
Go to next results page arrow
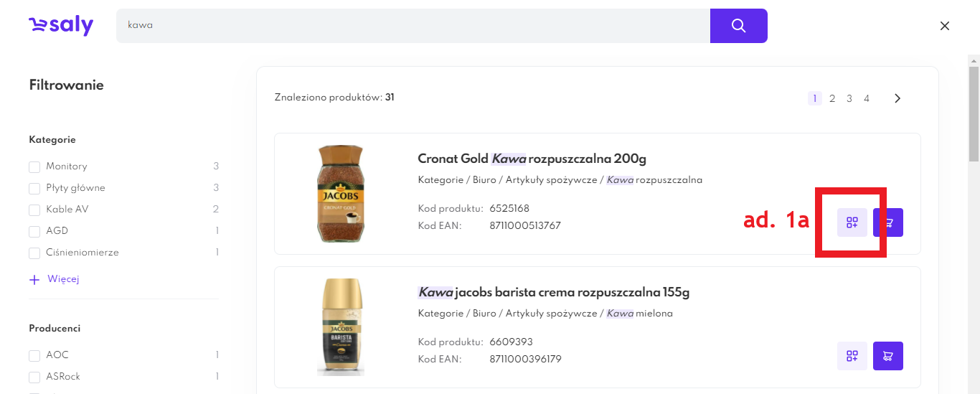tap(897, 98)
